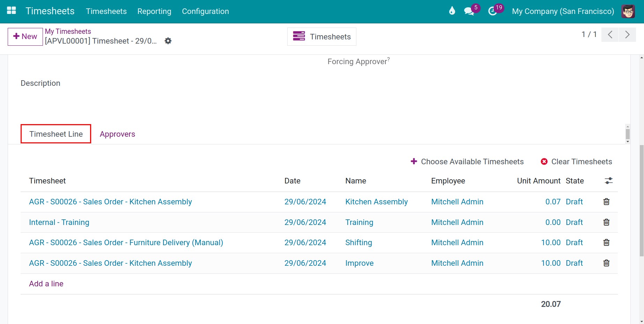Click the Shifting name cell
This screenshot has width=644, height=324.
[358, 242]
